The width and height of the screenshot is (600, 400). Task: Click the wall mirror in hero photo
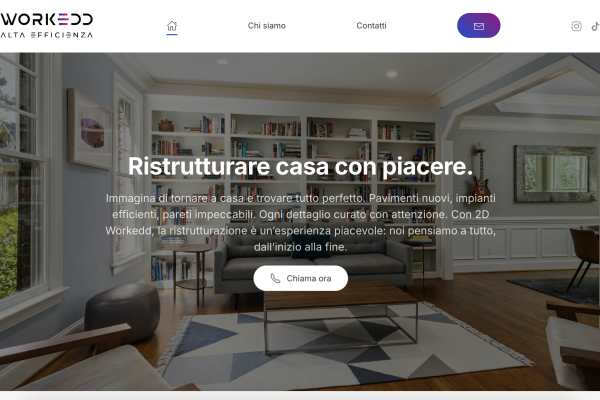tap(556, 174)
